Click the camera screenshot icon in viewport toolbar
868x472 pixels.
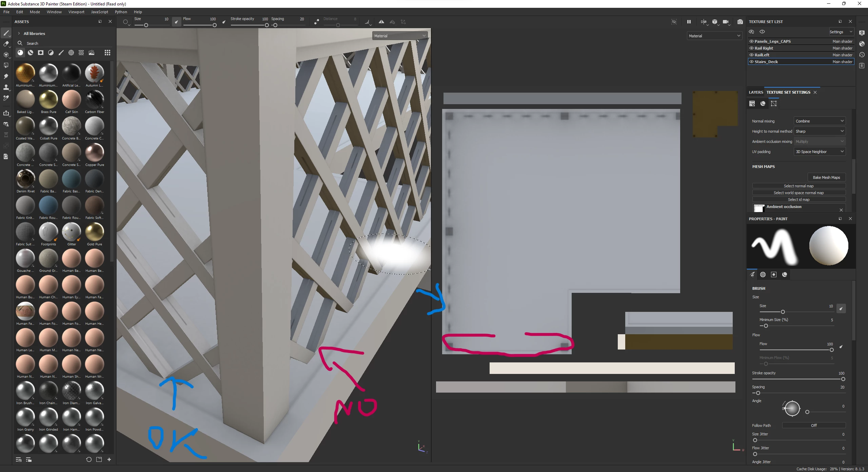(740, 22)
